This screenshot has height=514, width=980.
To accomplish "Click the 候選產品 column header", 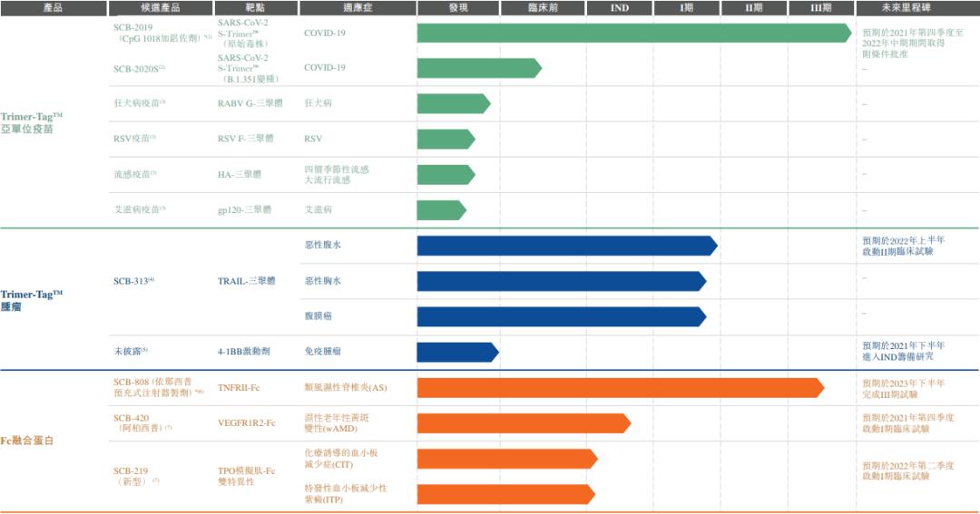I will tap(161, 8).
